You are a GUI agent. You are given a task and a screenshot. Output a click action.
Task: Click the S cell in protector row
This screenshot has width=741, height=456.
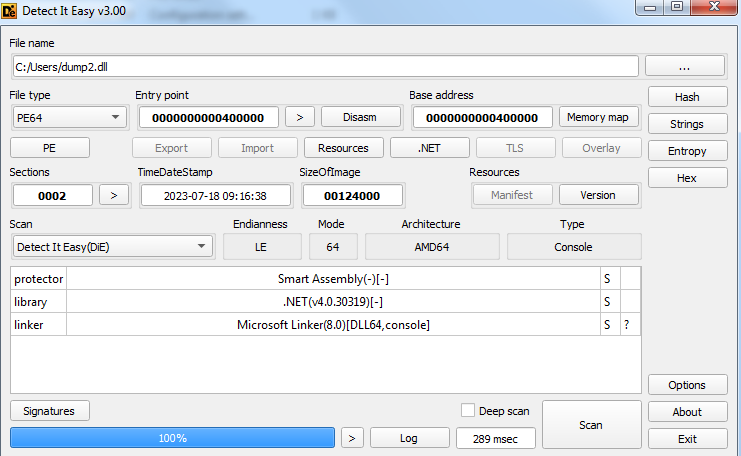pos(610,279)
